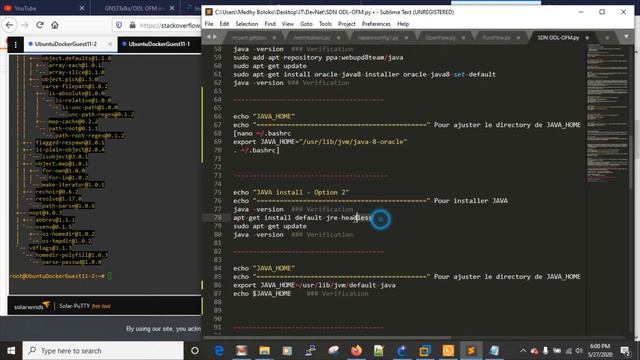Open the View menu
Viewport: 640px width, 360px height.
coord(288,24)
